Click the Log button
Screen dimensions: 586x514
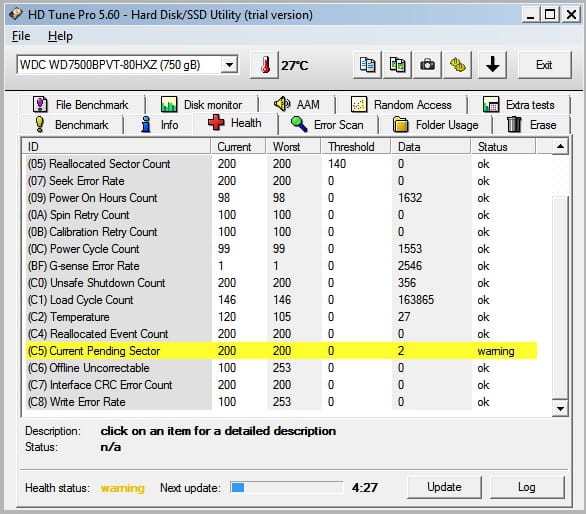pos(527,487)
